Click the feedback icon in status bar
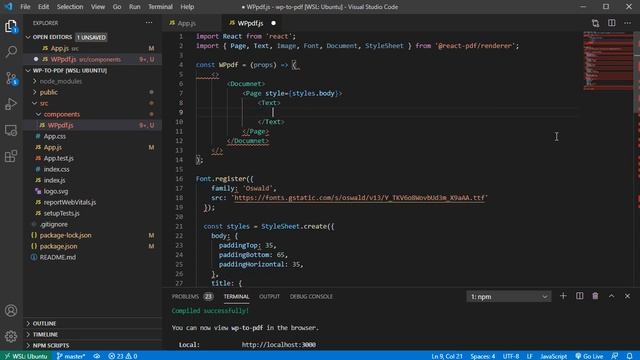Viewport: 640px width, 360px height. [615, 356]
